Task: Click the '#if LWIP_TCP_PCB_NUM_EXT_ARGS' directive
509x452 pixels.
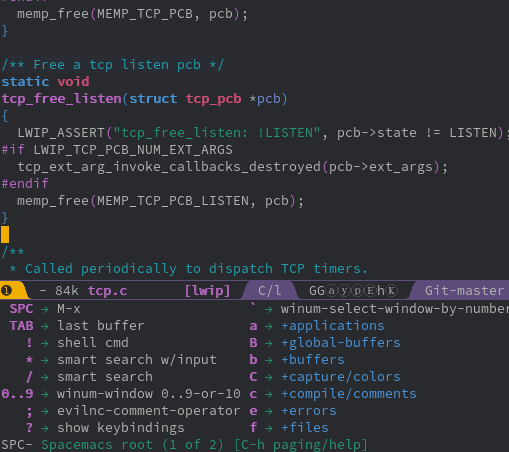Action: coord(117,150)
